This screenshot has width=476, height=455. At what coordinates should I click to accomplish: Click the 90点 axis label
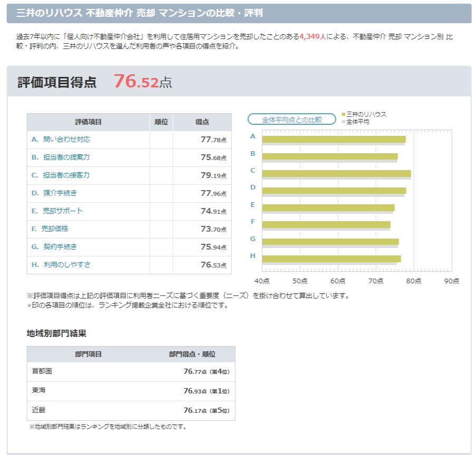[452, 281]
